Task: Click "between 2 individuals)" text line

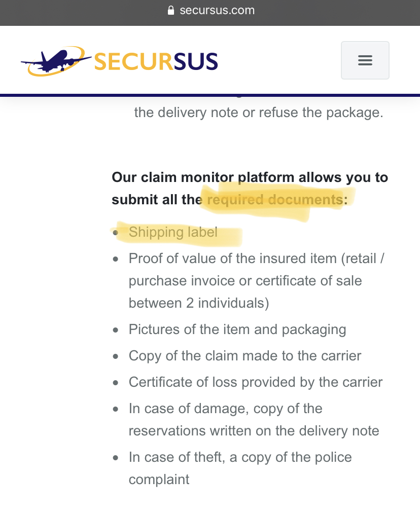Action: pyautogui.click(x=198, y=303)
